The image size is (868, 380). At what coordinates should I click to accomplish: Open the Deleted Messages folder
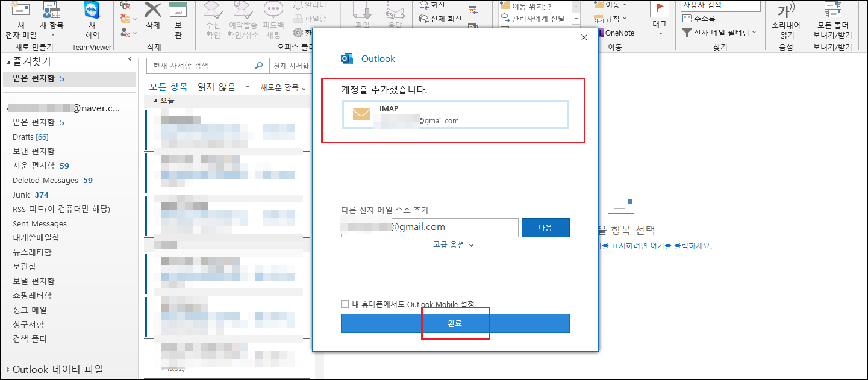pos(52,180)
